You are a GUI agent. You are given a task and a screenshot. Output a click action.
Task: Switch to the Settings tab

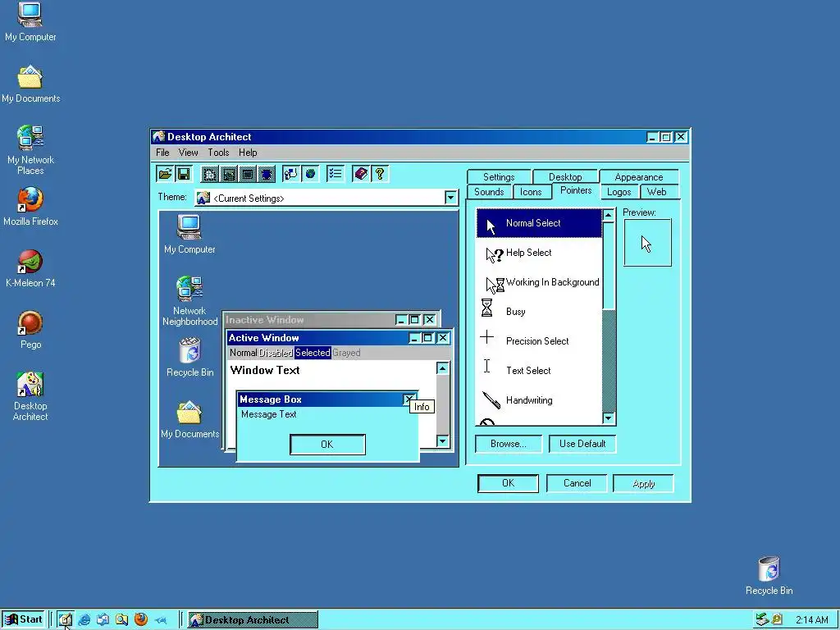(499, 177)
